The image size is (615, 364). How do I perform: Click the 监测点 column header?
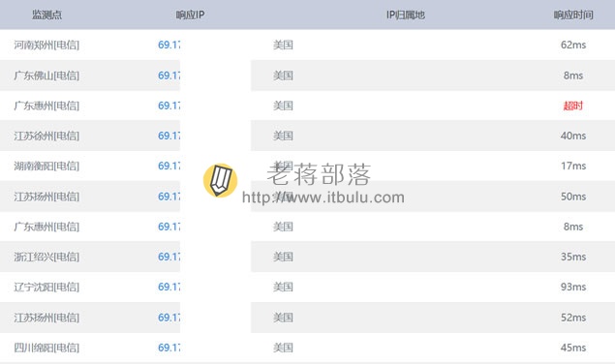tap(47, 15)
